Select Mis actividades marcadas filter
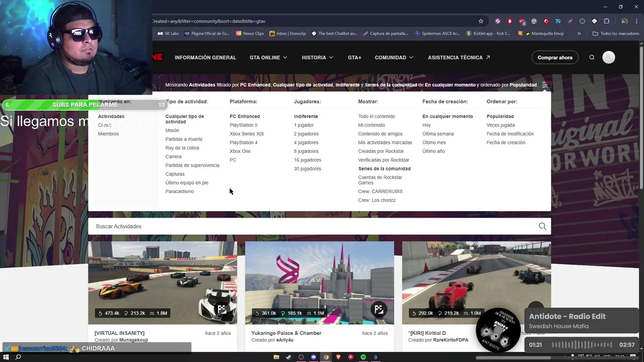The width and height of the screenshot is (644, 362). (x=385, y=142)
